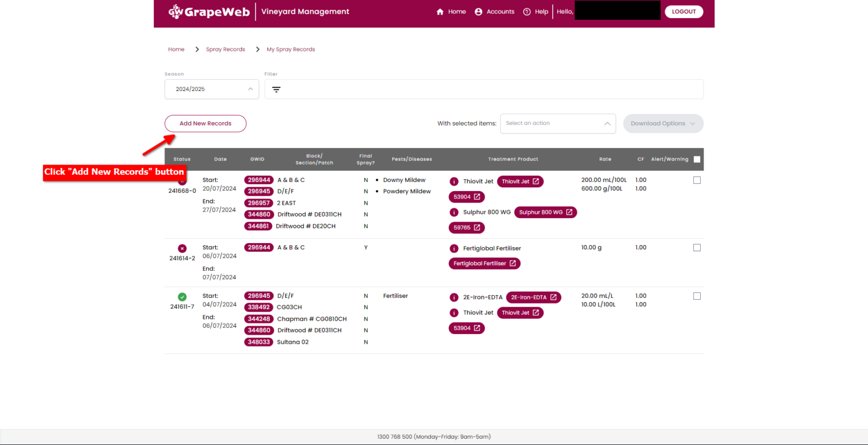This screenshot has height=445, width=868.
Task: Expand the Season 2024/2025 dropdown
Action: [212, 89]
